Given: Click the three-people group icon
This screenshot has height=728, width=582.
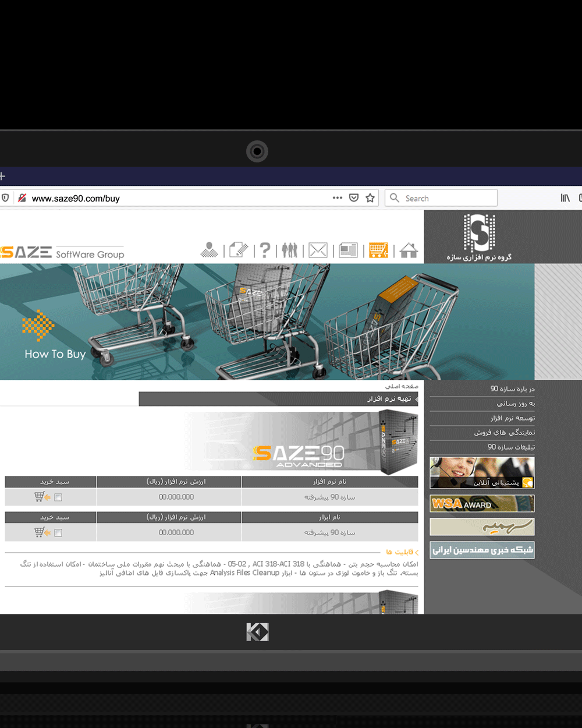Looking at the screenshot, I should 289,250.
